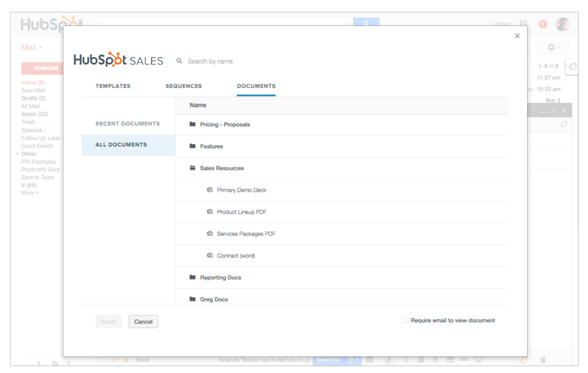Click the Cancel button
The image size is (588, 373).
click(x=143, y=321)
